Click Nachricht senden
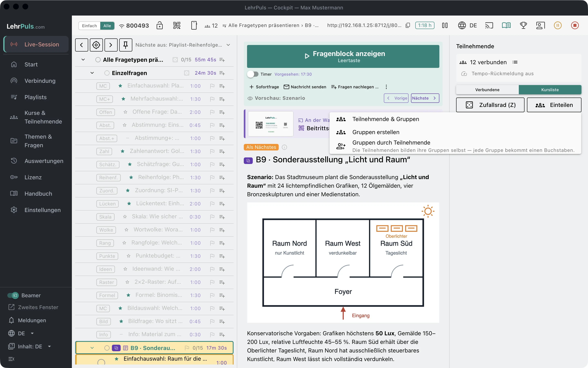Viewport: 588px width, 368px height. [x=305, y=87]
